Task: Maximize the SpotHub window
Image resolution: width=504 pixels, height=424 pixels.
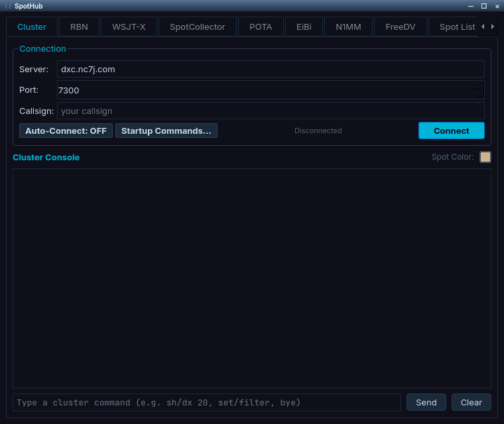Action: [483, 6]
